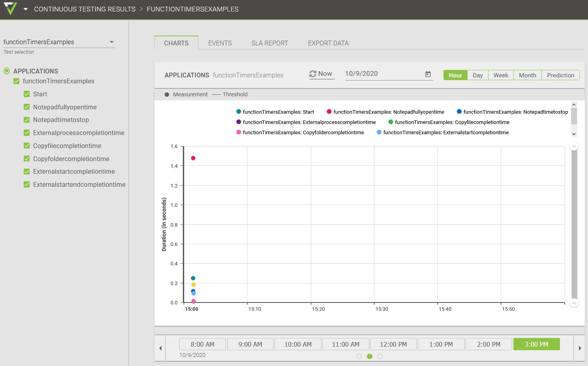This screenshot has height=366, width=588.
Task: Uncheck Externalstartendcompletiontime checkbox
Action: tap(27, 184)
